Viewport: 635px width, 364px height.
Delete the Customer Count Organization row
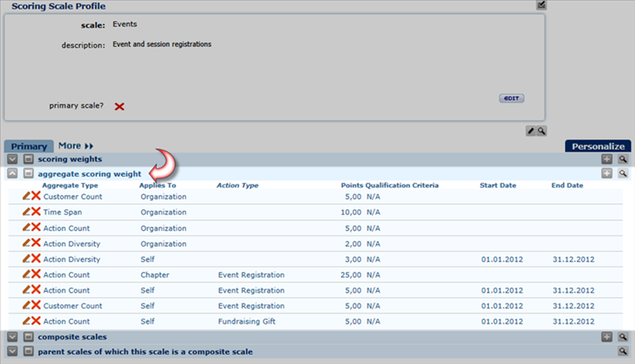point(36,196)
